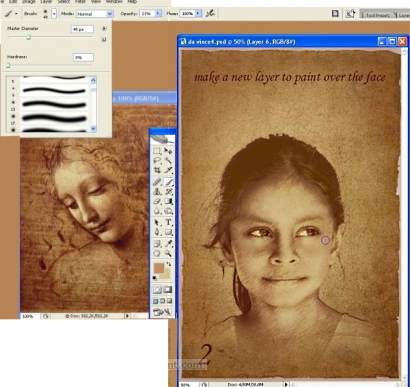Select the Eyedropper tool

(168, 244)
